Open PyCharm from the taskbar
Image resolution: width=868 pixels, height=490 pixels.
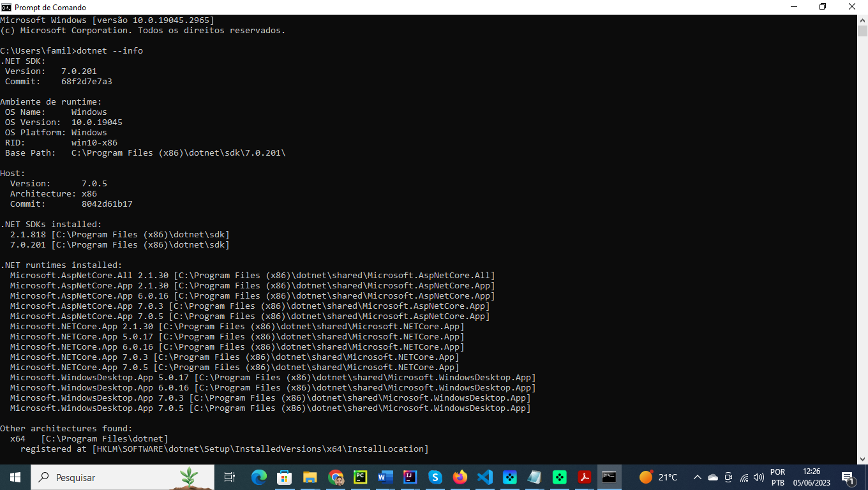point(361,477)
